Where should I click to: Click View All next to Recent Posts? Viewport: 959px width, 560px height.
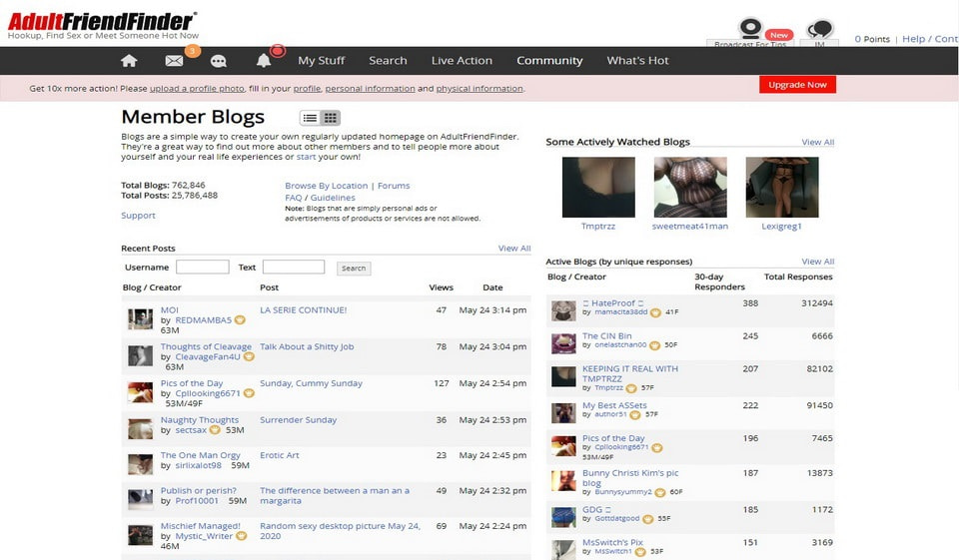pos(514,249)
